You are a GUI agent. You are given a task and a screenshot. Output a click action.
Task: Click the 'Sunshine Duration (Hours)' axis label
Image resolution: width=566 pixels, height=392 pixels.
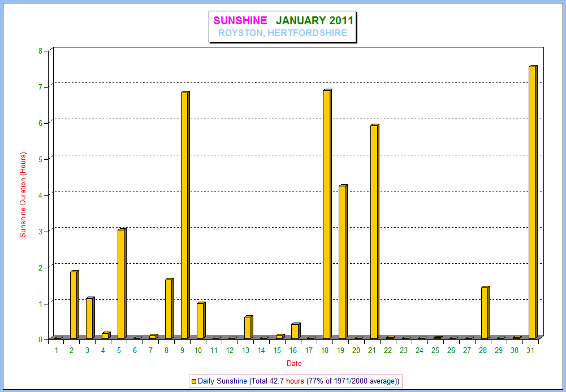23,195
